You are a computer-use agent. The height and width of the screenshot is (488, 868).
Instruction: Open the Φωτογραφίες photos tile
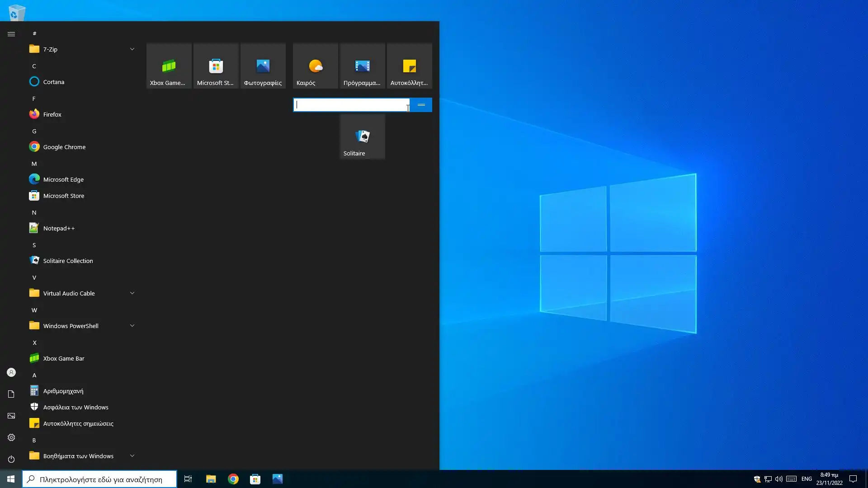click(263, 66)
